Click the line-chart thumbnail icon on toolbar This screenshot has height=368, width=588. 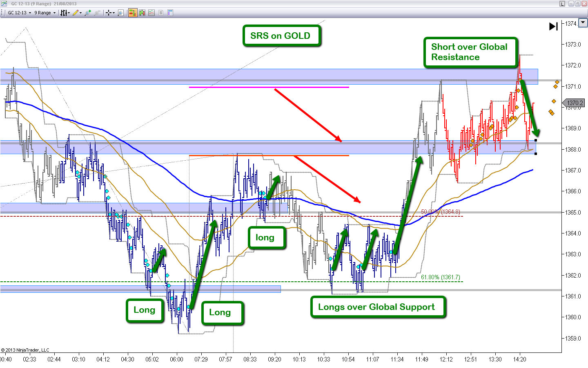(151, 13)
